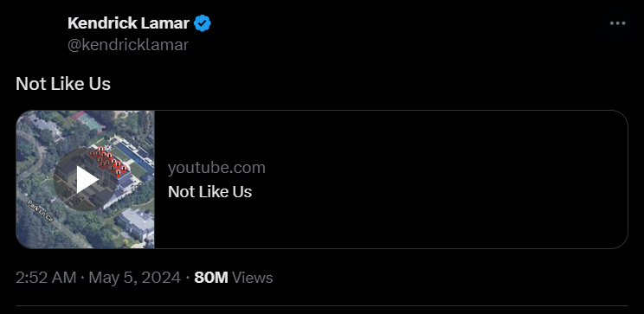Click the blue verified checkmark badge
644x314 pixels.
point(202,23)
